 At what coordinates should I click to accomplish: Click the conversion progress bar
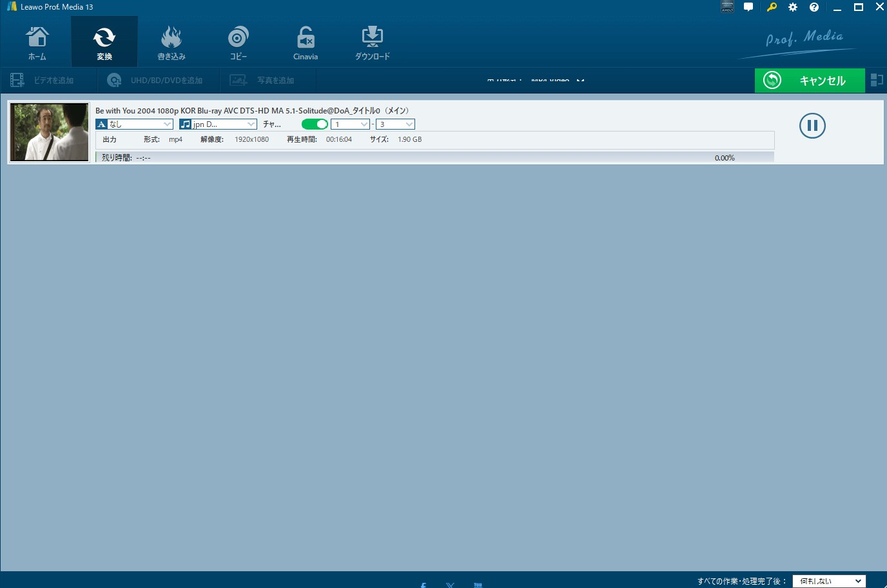(435, 157)
